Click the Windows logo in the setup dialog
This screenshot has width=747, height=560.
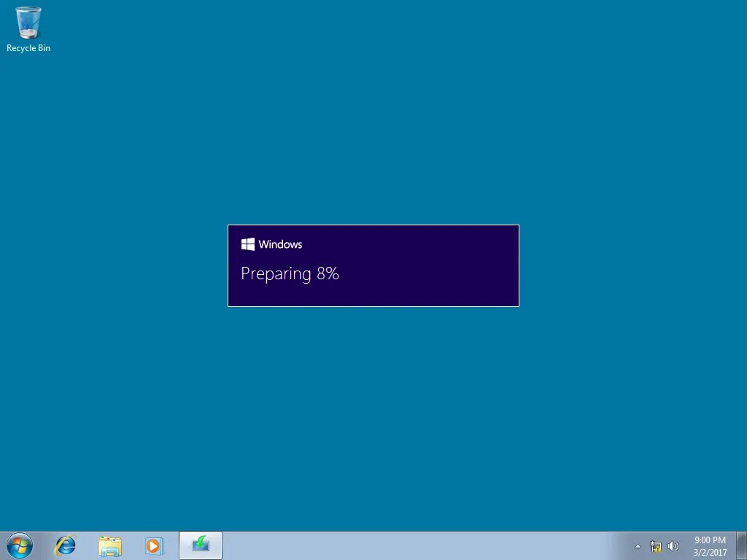248,244
